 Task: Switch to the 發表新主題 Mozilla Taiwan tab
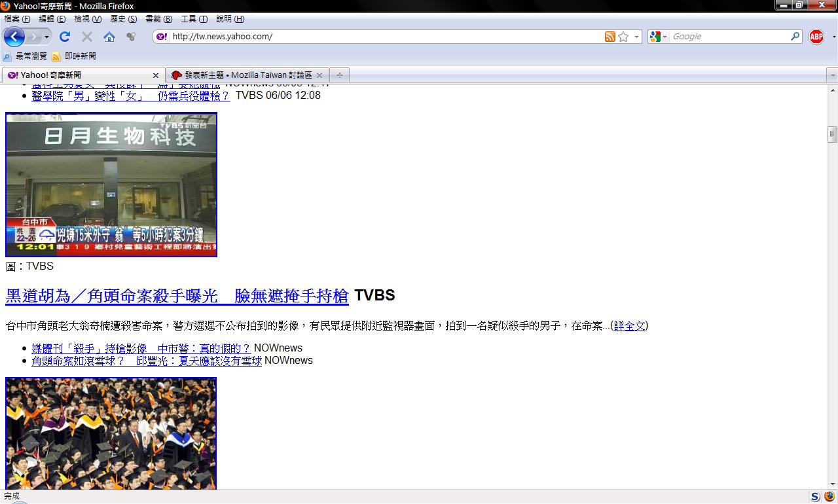click(x=242, y=75)
